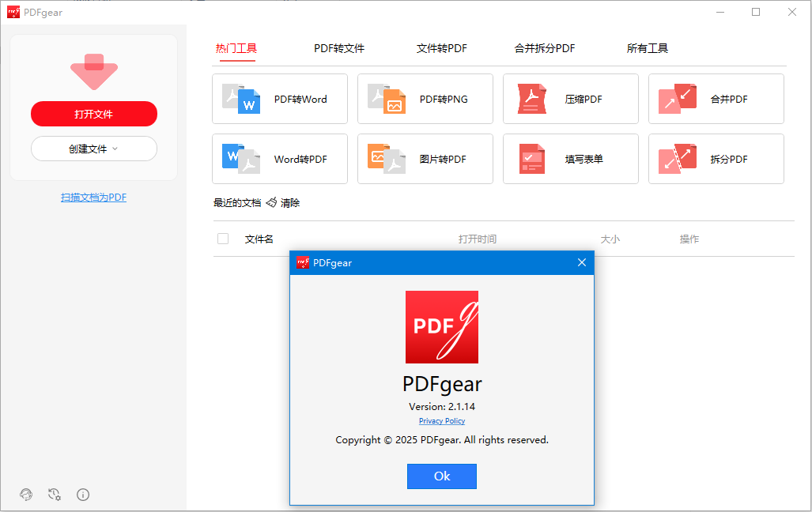View app info via the info icon
Image resolution: width=812 pixels, height=512 pixels.
click(83, 495)
